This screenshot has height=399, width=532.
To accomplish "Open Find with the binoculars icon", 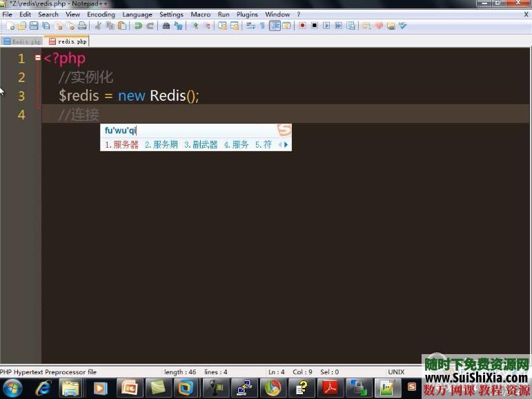I will coord(166,26).
